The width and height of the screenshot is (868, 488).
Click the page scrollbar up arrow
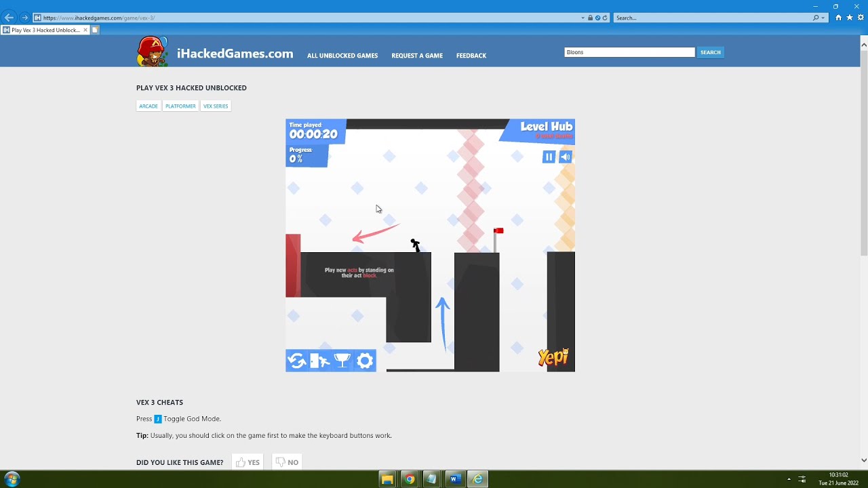pos(864,45)
